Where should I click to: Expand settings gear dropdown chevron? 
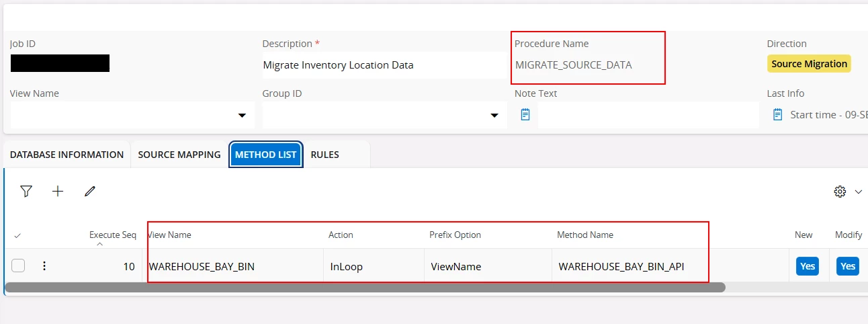point(859,192)
